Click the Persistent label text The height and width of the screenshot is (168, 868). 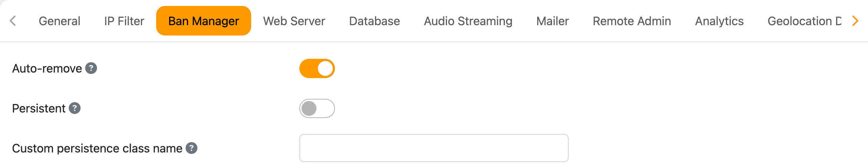click(x=39, y=108)
